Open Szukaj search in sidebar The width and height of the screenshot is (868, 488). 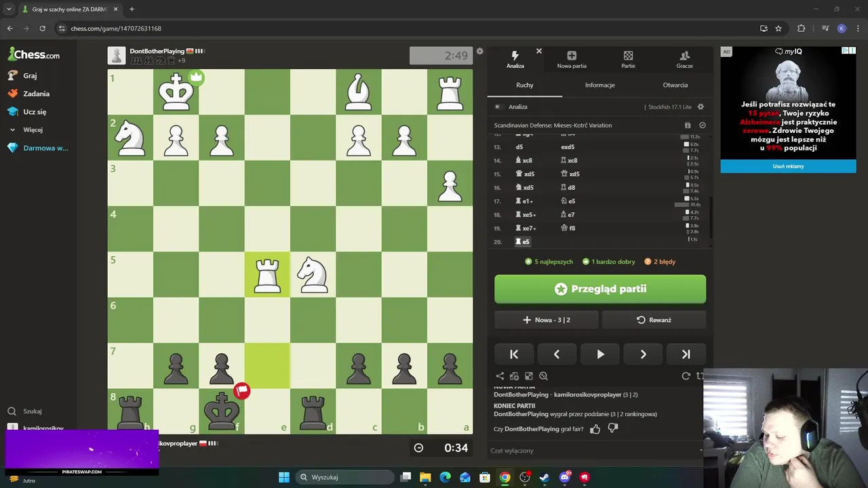pos(25,411)
